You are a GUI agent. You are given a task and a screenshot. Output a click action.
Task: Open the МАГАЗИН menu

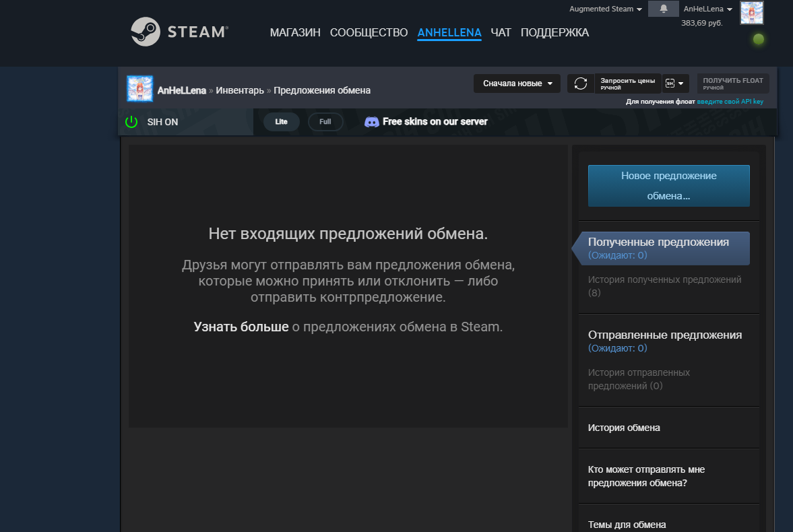295,32
